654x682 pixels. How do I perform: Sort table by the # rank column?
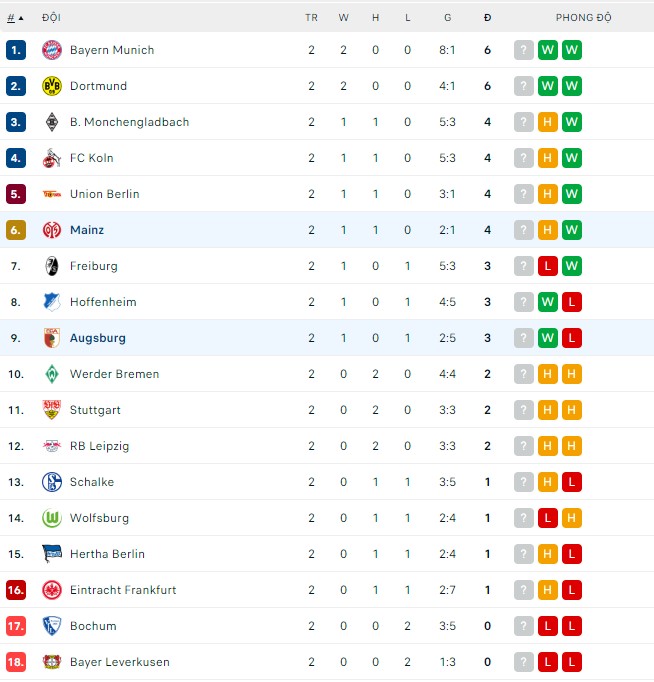pos(11,18)
